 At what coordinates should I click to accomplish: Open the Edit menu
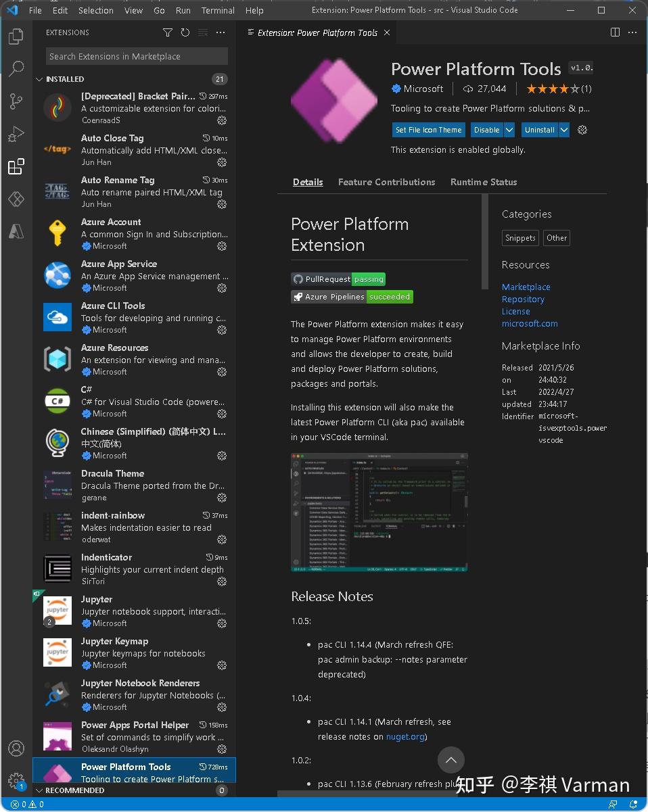(x=60, y=10)
